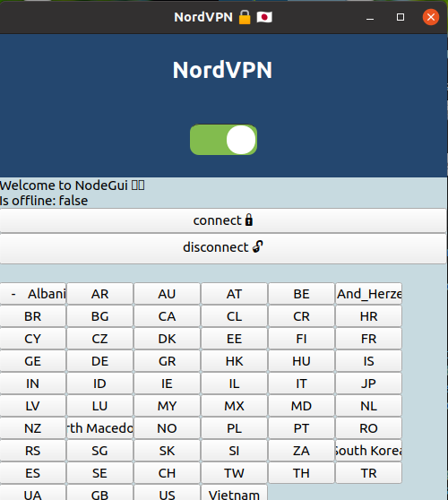
Task: Connect to FI server
Action: [x=301, y=339]
